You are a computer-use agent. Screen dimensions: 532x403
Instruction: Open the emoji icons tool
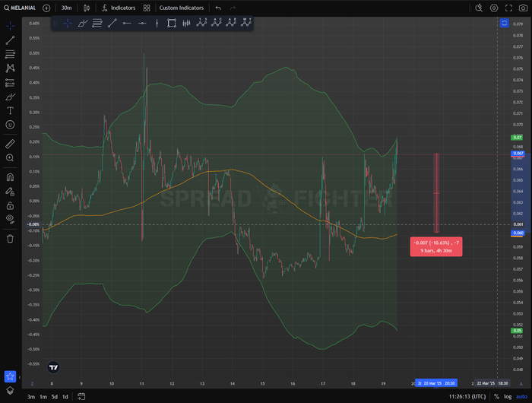(10, 125)
